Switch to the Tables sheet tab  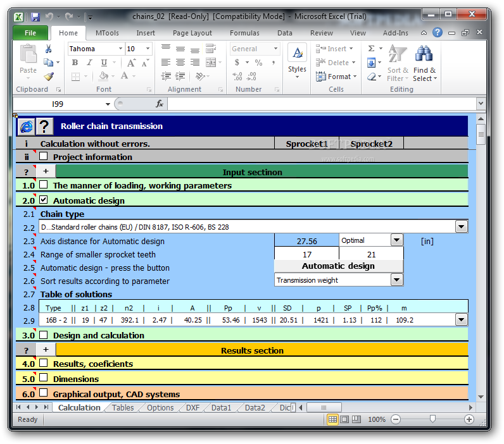coord(123,407)
